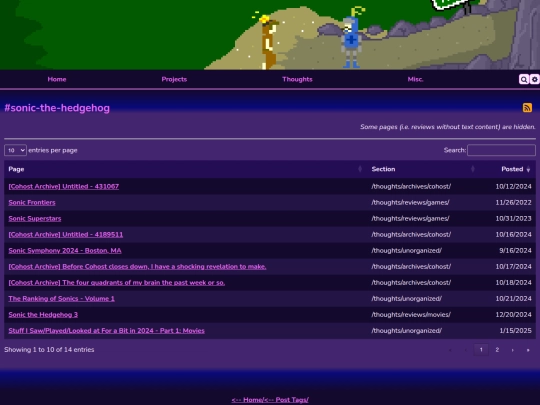Open the four quadrants of my brain post

coord(117,282)
